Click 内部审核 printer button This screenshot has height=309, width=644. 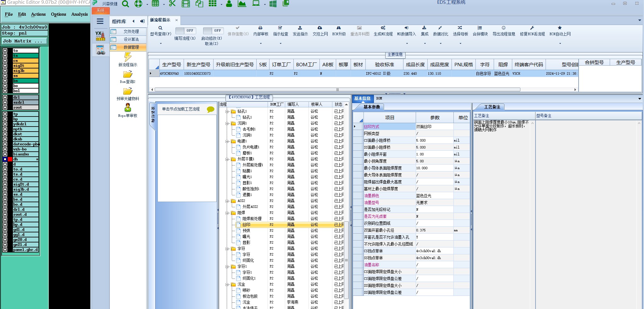261,31
